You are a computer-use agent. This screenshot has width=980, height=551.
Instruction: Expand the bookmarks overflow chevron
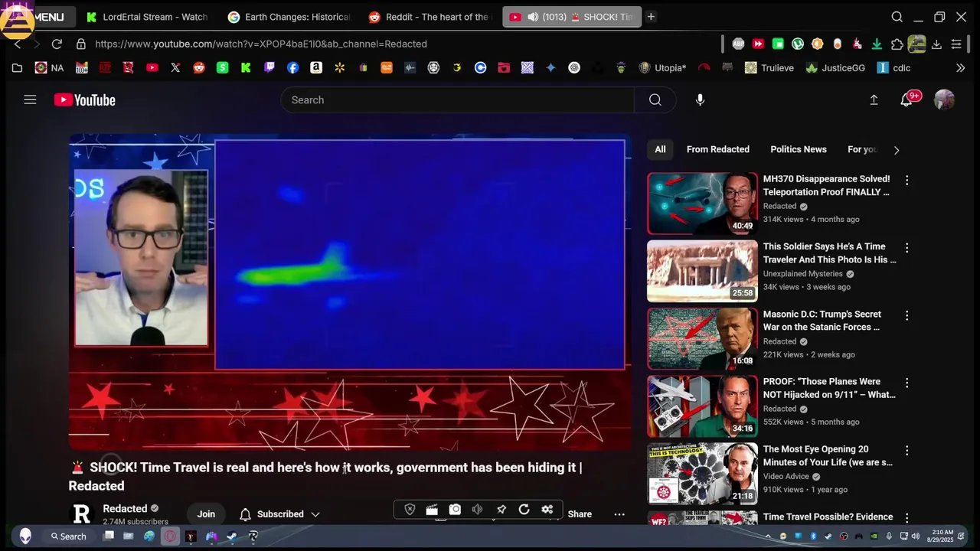961,67
